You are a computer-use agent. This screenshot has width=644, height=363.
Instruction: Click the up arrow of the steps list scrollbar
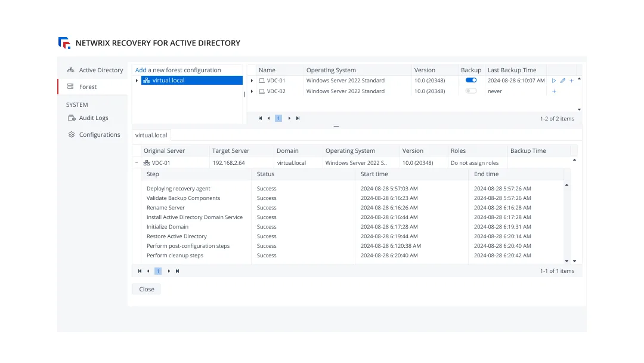click(x=567, y=185)
